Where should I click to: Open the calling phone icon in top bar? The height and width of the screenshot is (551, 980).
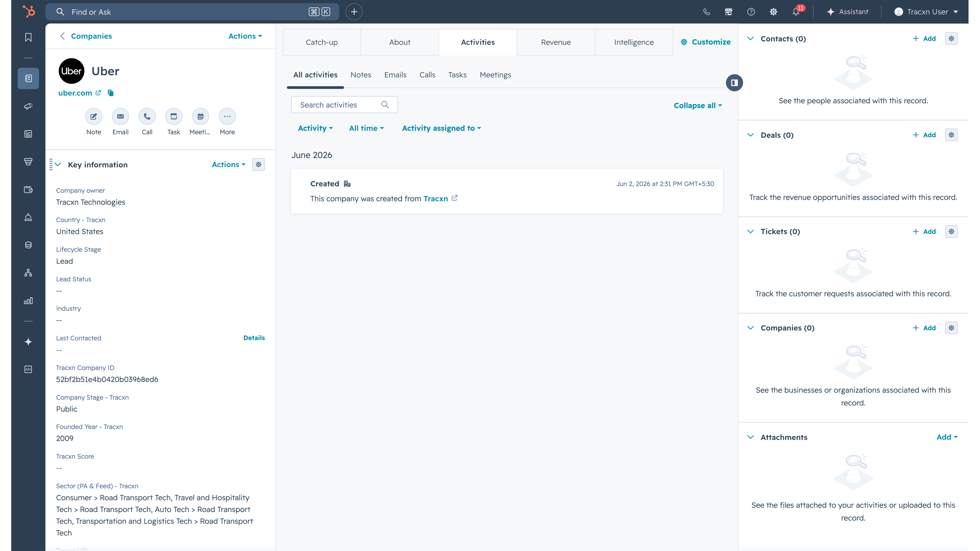(706, 12)
